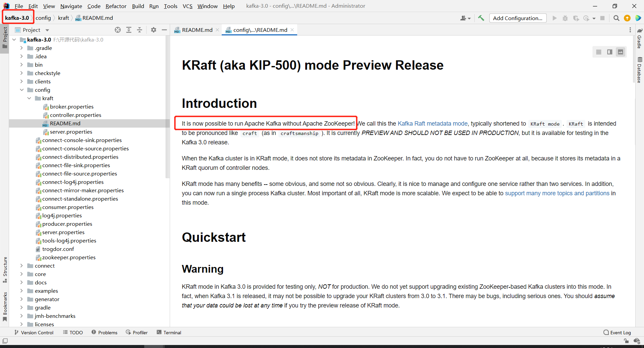Click the Add Configuration button
The height and width of the screenshot is (348, 644).
pos(518,18)
